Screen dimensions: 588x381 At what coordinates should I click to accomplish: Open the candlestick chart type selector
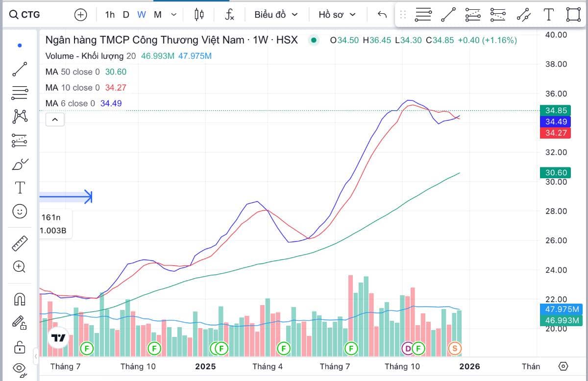(x=199, y=15)
